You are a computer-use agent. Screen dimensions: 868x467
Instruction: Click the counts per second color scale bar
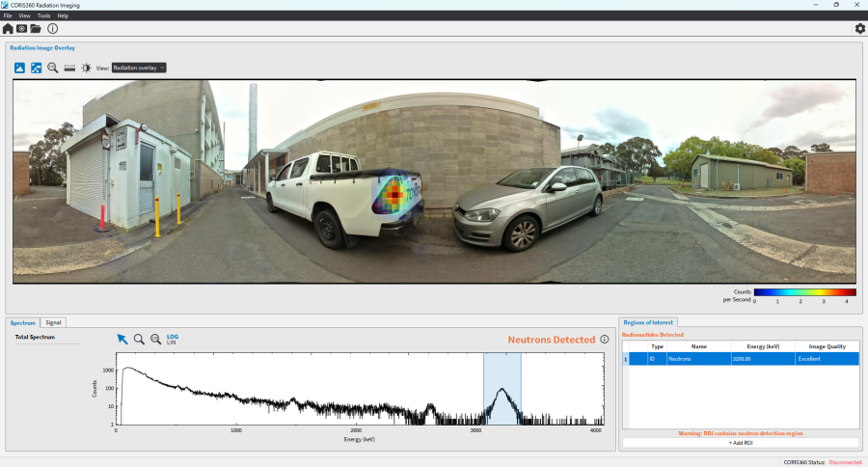pyautogui.click(x=804, y=292)
